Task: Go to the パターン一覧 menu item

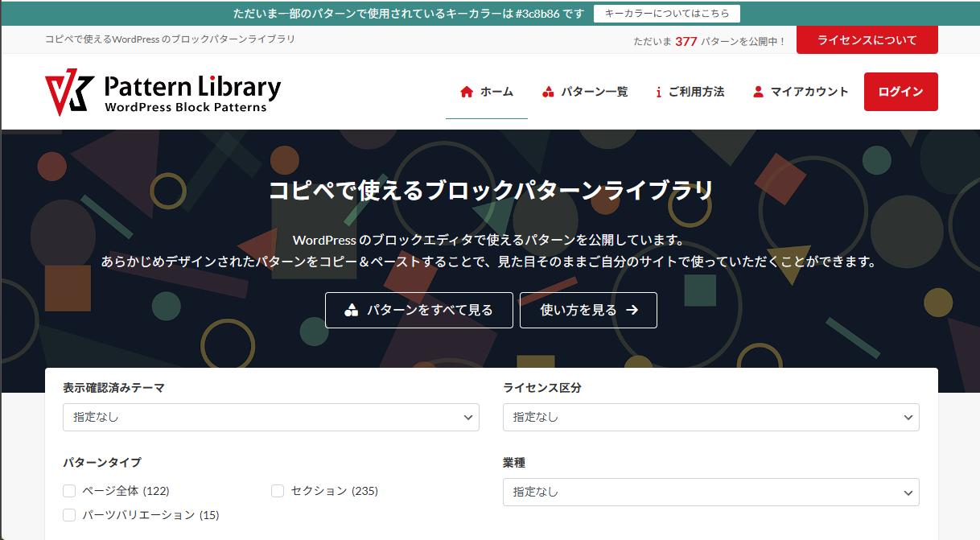Action: pos(594,92)
